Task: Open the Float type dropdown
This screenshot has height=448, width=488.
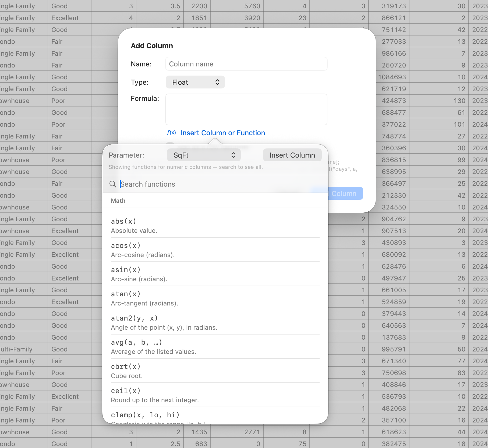Action: click(x=195, y=82)
